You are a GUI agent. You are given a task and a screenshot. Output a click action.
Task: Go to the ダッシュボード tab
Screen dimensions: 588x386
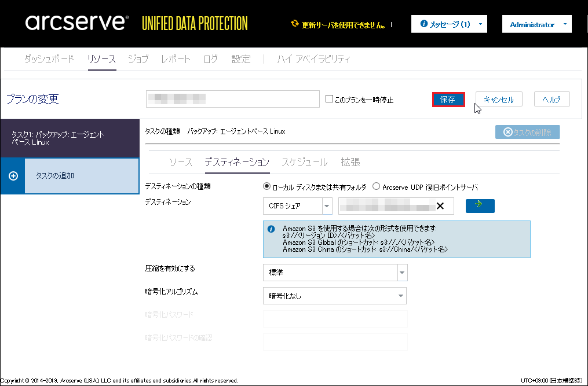coord(49,59)
